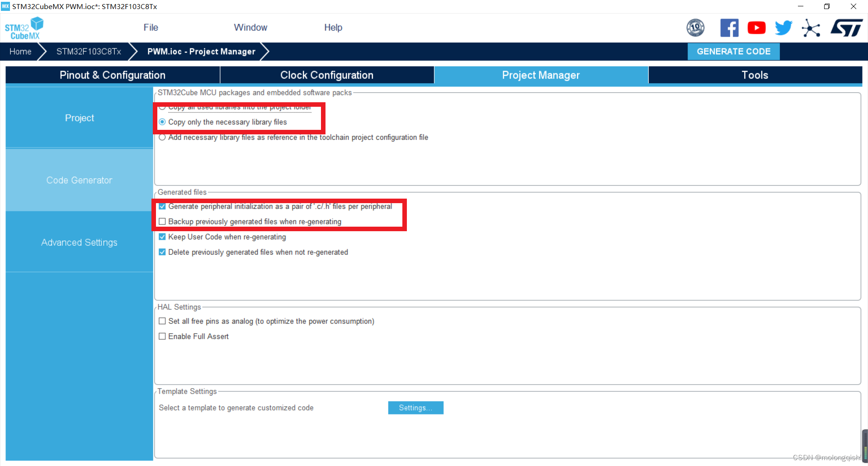Click PWM.ioc - Project Manager breadcrumb

(x=201, y=52)
